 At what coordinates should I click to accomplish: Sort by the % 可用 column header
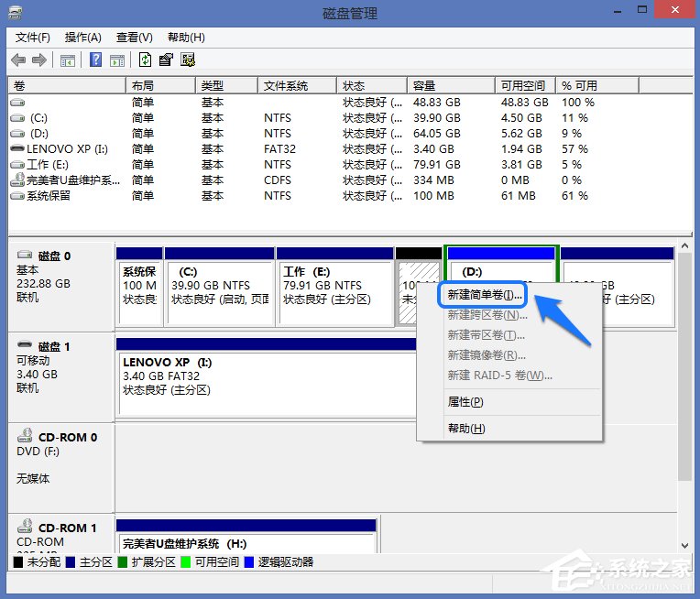coord(597,86)
